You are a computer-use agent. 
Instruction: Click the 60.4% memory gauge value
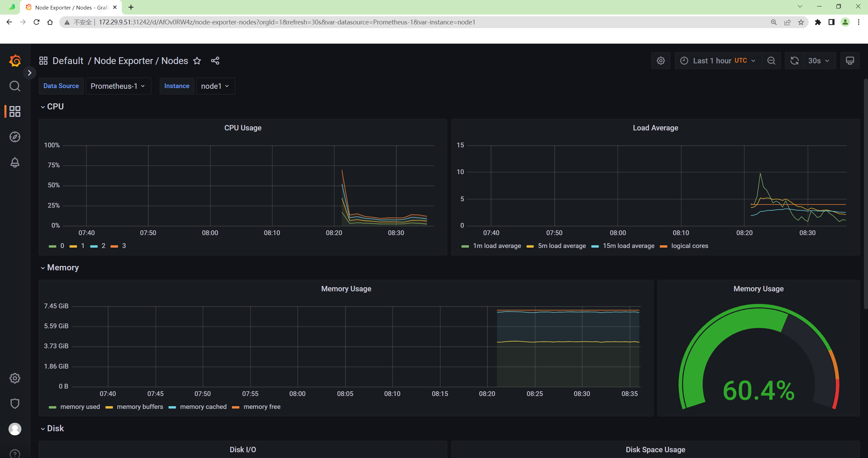pyautogui.click(x=758, y=391)
